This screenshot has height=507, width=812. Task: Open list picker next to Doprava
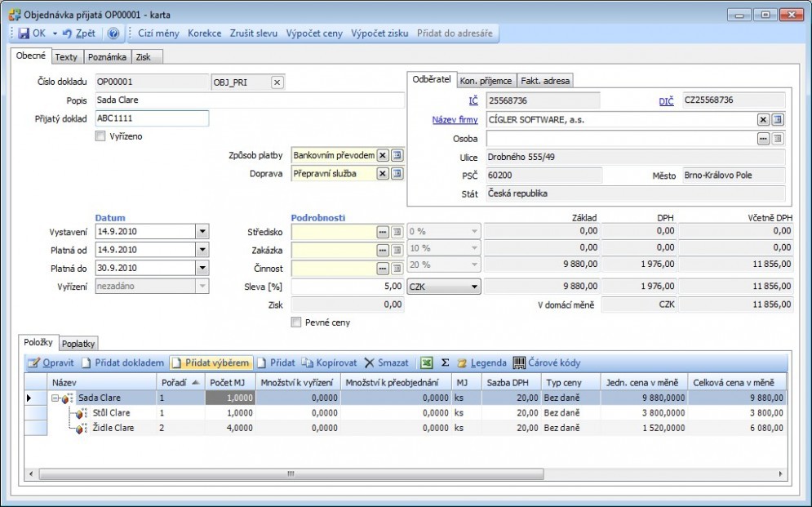pyautogui.click(x=397, y=173)
